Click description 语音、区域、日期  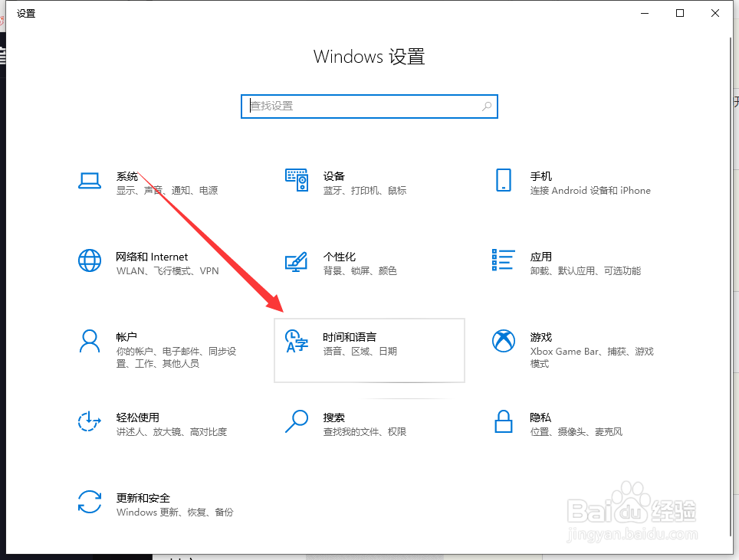tap(360, 352)
